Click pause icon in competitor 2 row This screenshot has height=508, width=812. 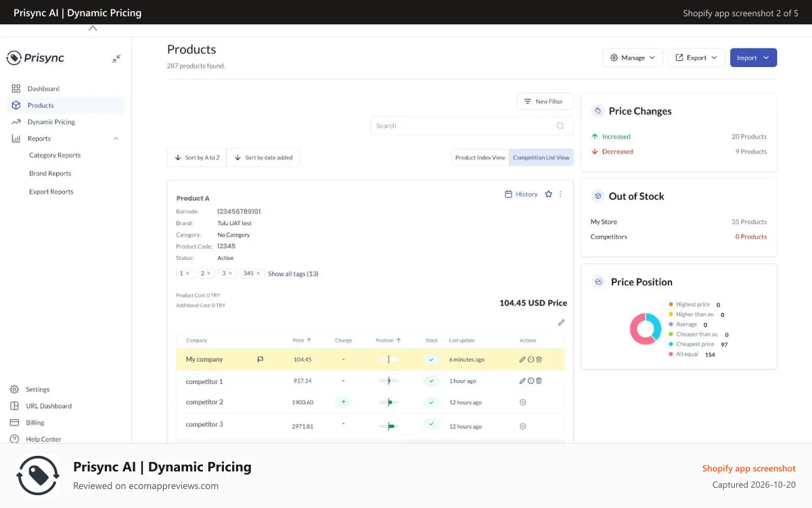coord(522,402)
